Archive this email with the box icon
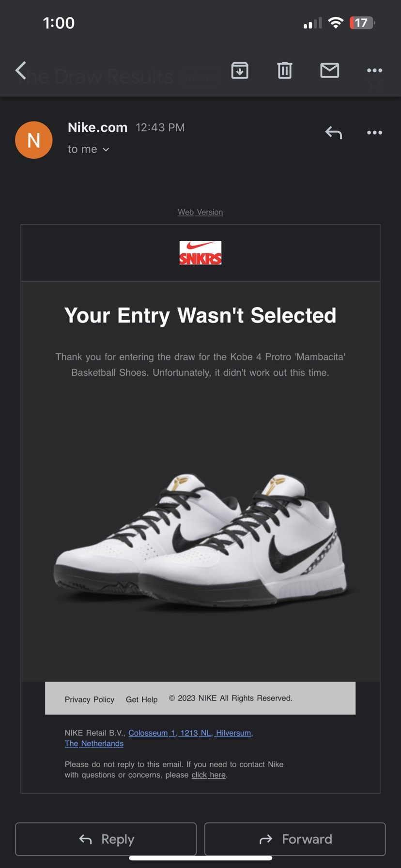This screenshot has width=401, height=868. [240, 71]
